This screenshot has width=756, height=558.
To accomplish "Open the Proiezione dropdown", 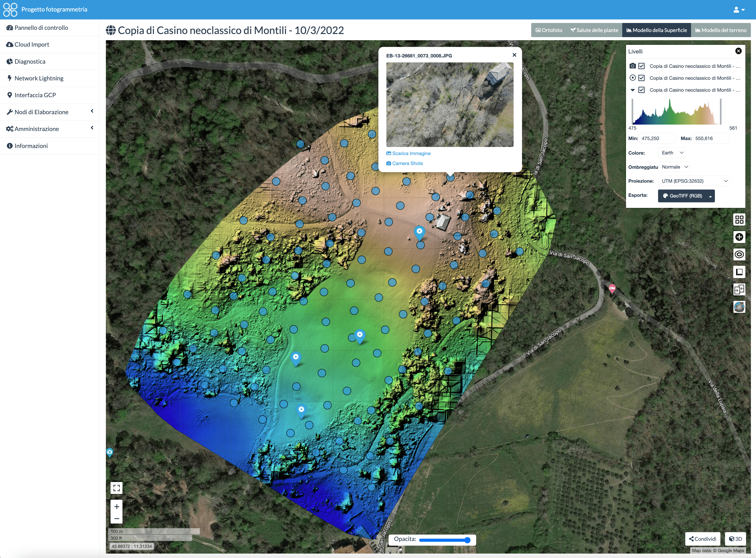I will [x=694, y=181].
